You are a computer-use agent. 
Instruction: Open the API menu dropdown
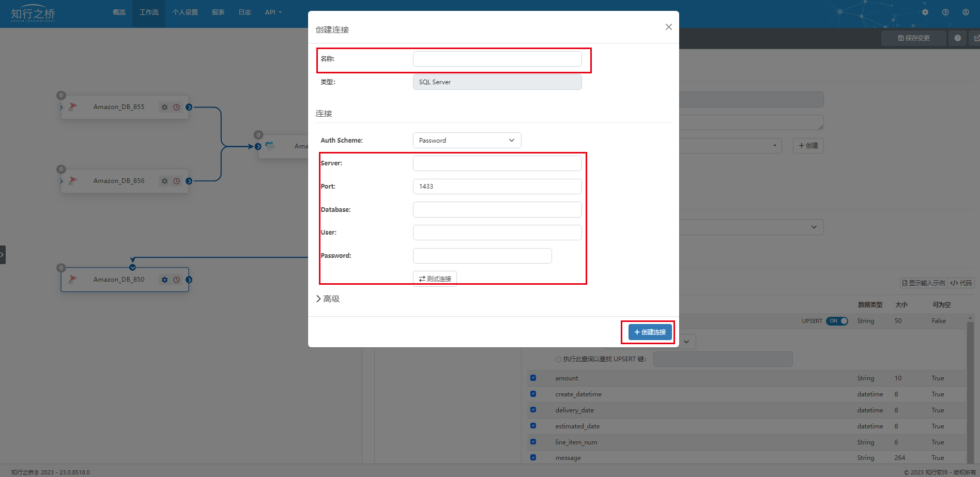click(x=273, y=12)
